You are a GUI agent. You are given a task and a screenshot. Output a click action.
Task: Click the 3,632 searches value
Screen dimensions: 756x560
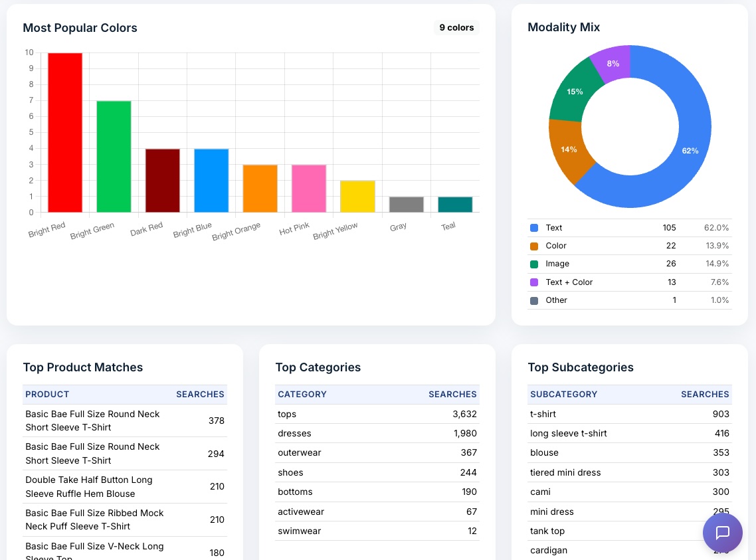point(464,414)
